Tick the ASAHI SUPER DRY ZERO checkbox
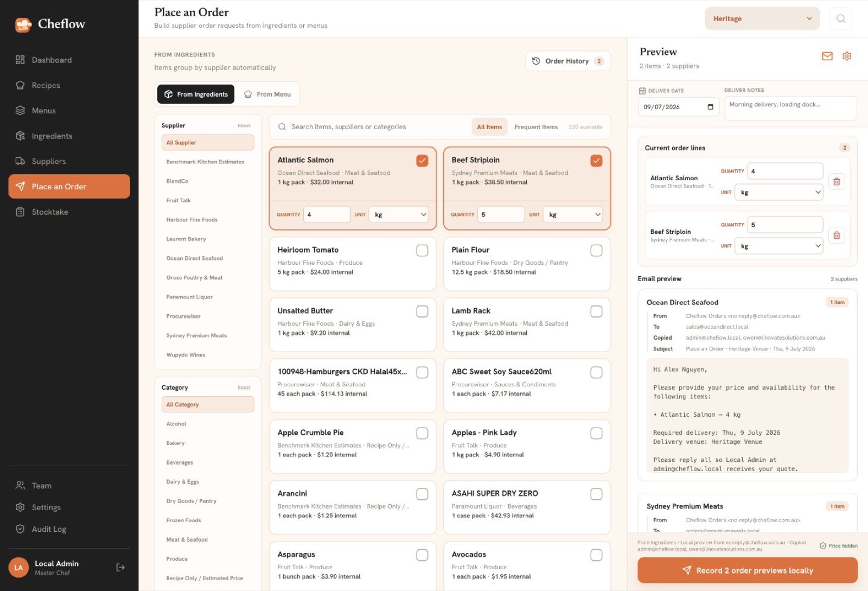 (x=596, y=494)
